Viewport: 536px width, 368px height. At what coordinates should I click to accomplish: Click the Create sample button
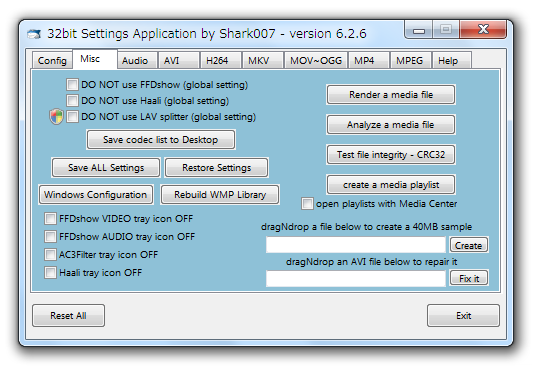point(469,245)
